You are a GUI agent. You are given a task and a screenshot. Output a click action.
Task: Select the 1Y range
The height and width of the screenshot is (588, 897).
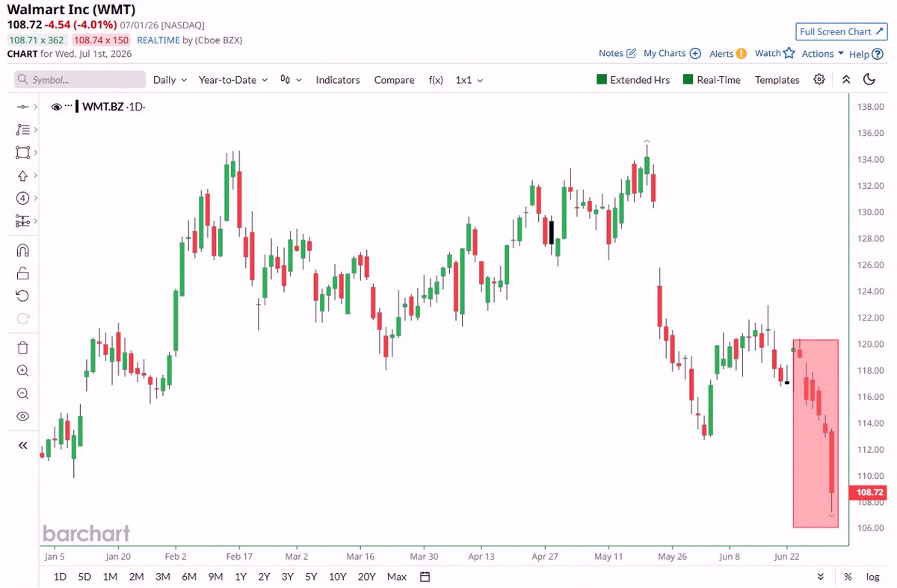[x=241, y=577]
